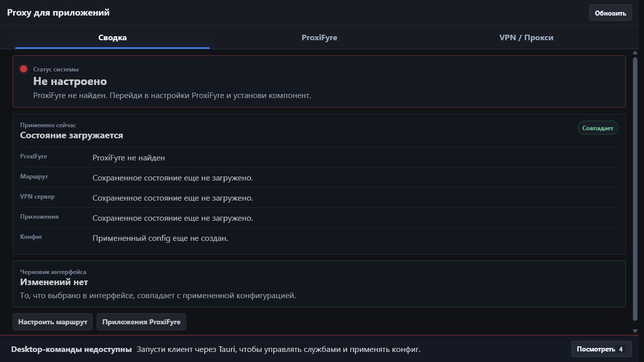Select 'Примененный config еще не создан.' text
The width and height of the screenshot is (644, 362).
point(160,238)
